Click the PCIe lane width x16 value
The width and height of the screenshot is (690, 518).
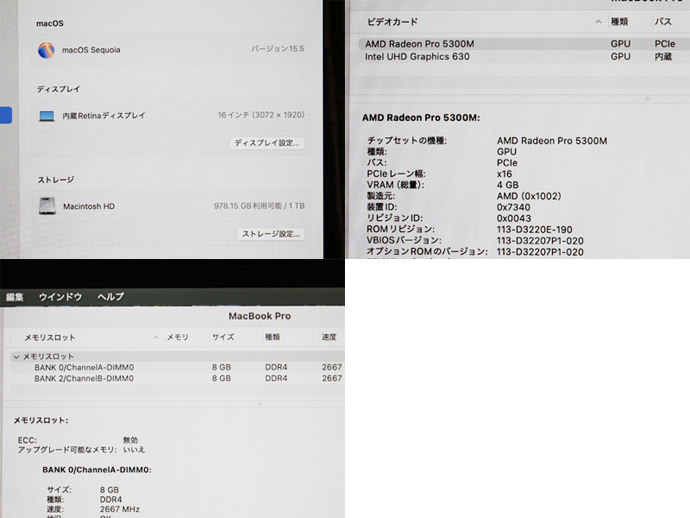(504, 174)
